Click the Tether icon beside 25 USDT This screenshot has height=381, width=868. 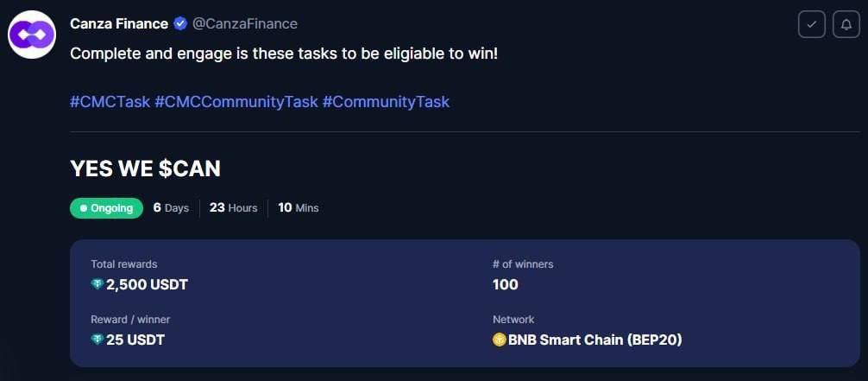97,339
